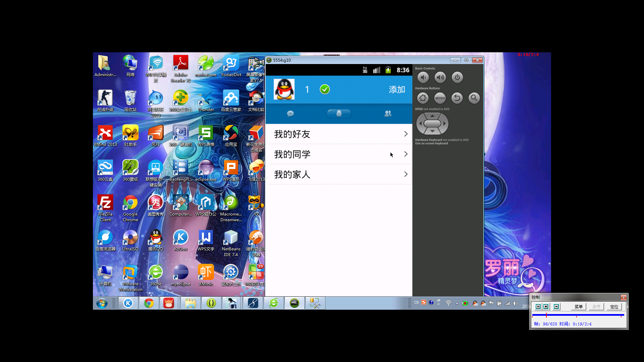
Task: Select the 我的同学 list row text
Action: [x=292, y=154]
